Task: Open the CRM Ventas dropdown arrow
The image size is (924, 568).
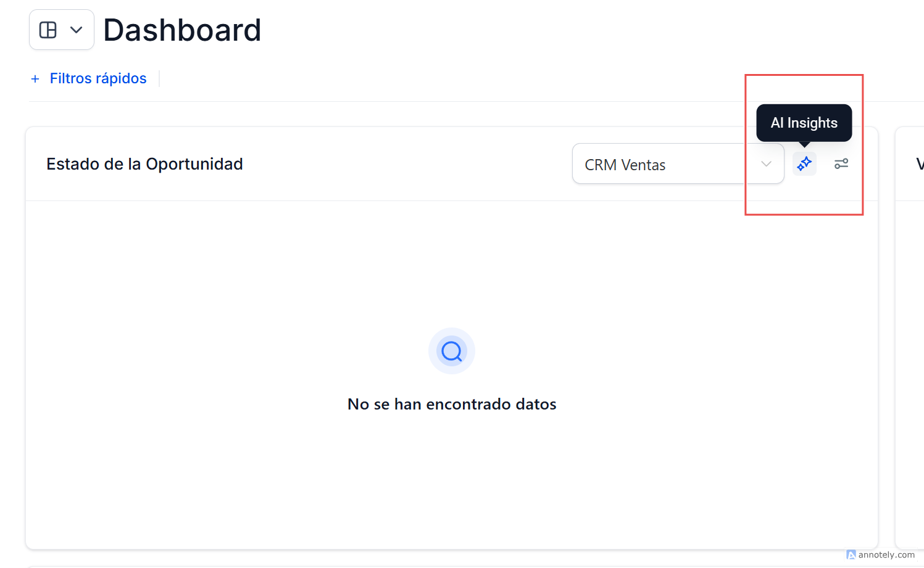Action: [x=766, y=164]
